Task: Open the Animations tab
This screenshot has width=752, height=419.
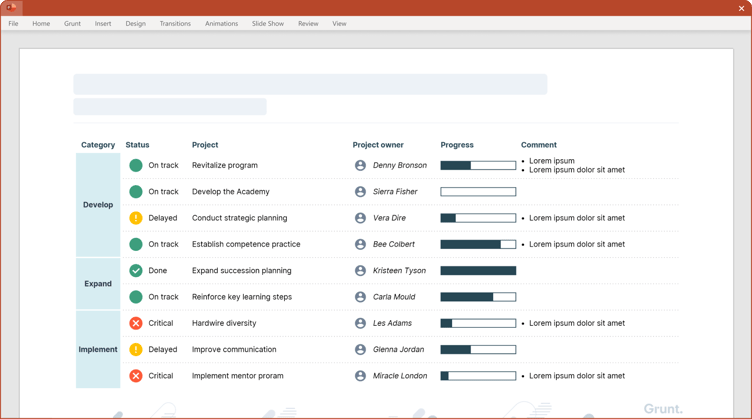Action: [221, 24]
